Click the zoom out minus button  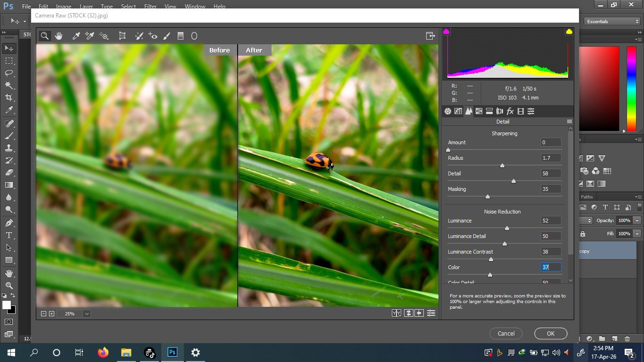pos(44,313)
